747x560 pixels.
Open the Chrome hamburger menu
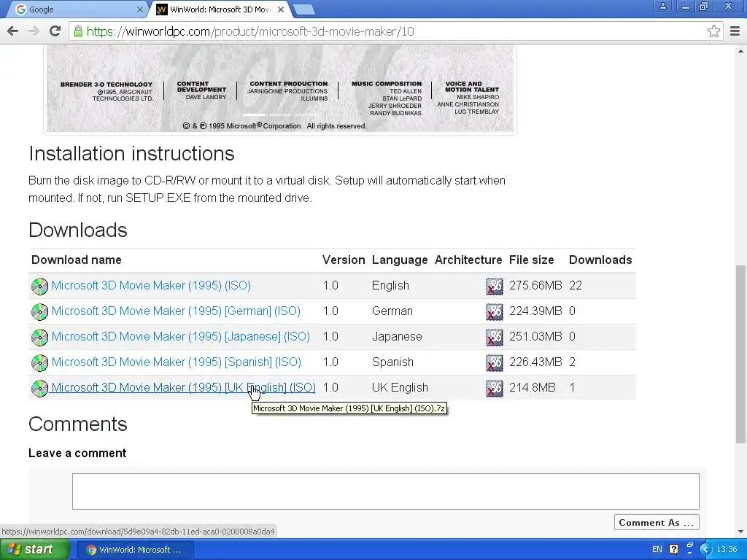pyautogui.click(x=735, y=31)
